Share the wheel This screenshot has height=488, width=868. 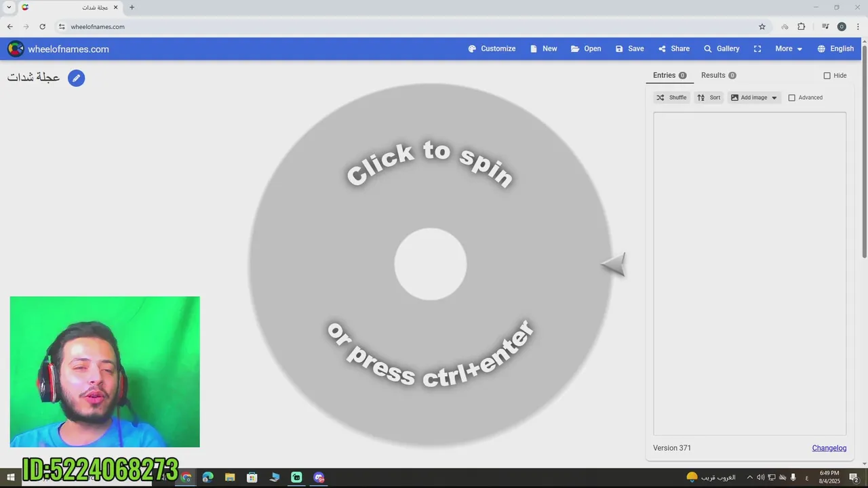[x=673, y=49]
